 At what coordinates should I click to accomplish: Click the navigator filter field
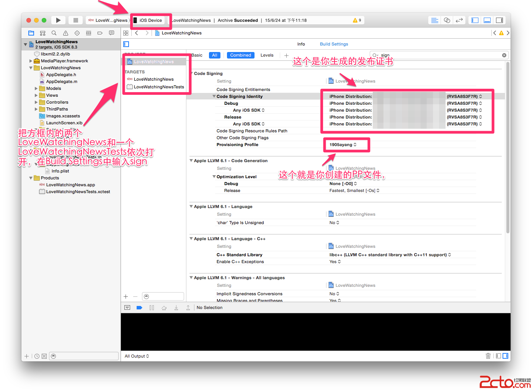coord(84,356)
